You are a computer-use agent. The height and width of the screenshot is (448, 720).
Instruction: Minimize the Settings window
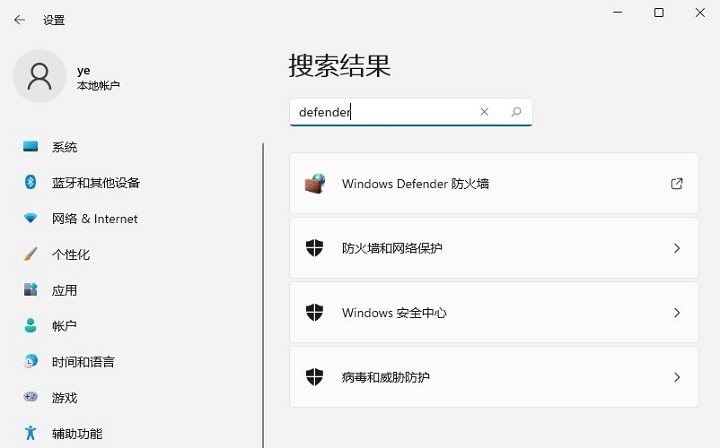point(618,12)
